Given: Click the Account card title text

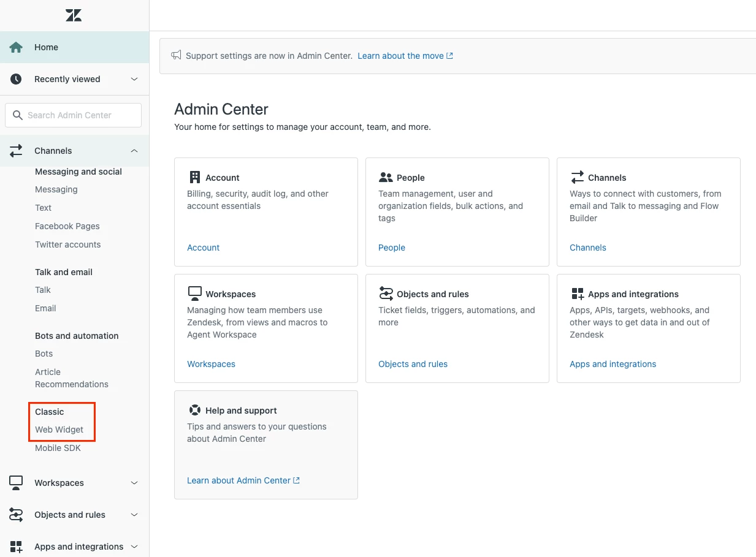Looking at the screenshot, I should coord(223,178).
